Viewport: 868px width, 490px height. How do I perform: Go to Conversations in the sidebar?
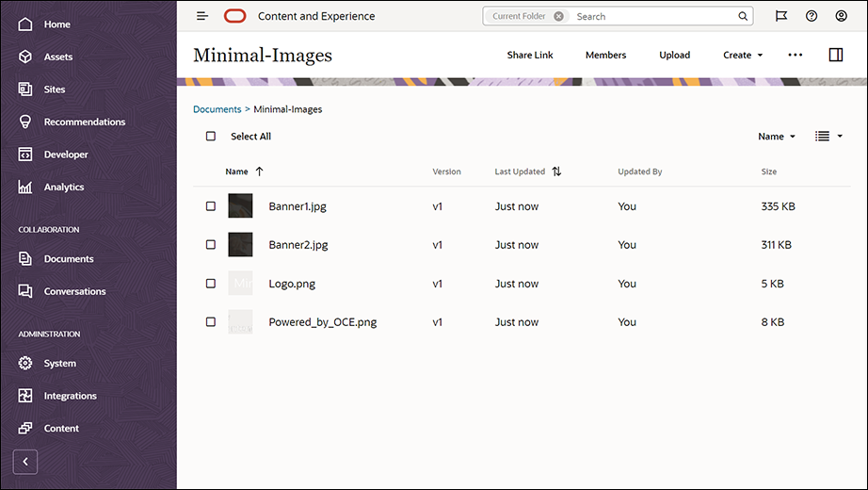74,291
